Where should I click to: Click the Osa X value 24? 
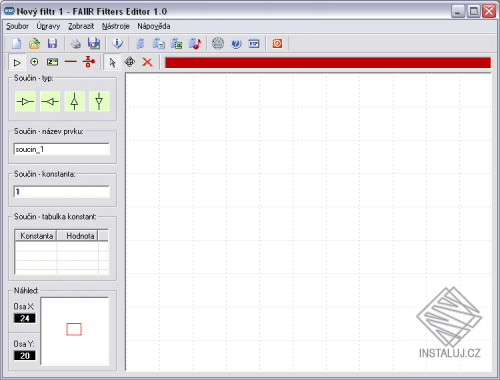(25, 318)
